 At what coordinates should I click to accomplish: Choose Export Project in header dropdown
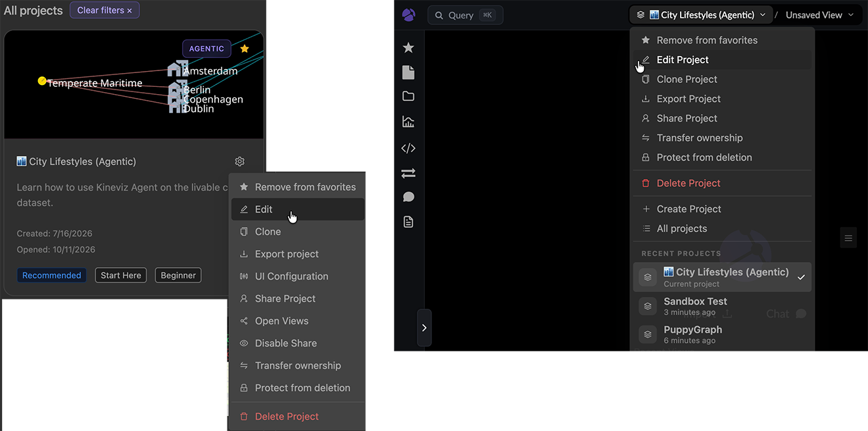tap(722, 99)
